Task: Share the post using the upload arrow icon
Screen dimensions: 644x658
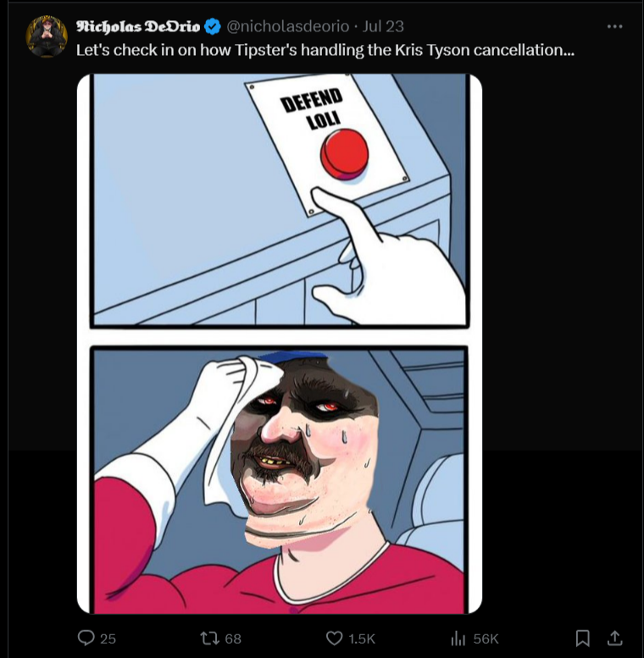Action: coord(614,638)
